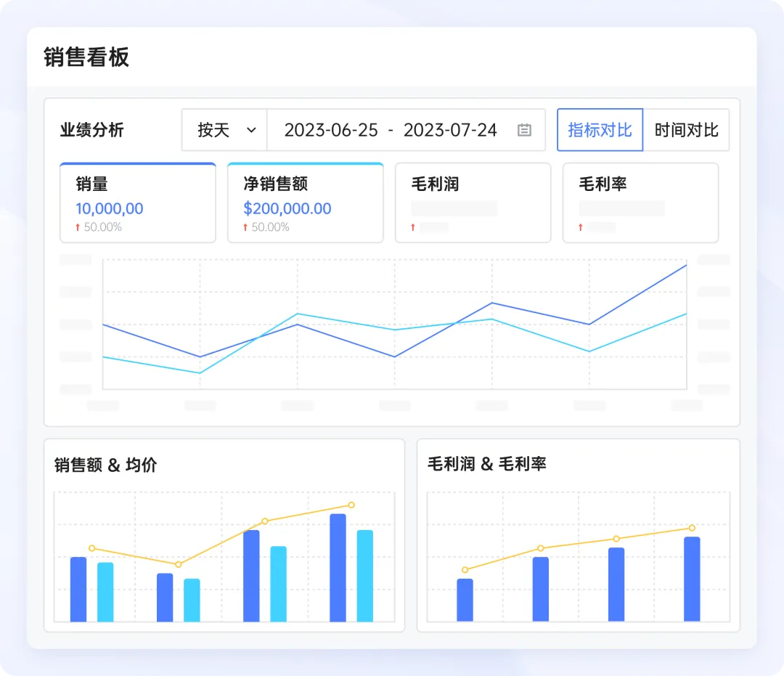Click the 50.00% change under 销量
The width and height of the screenshot is (784, 676).
[103, 227]
